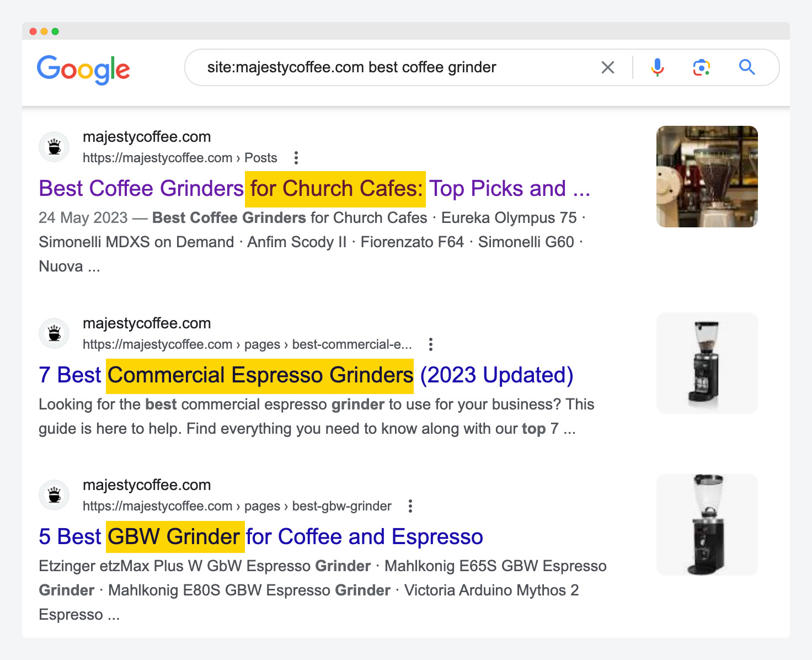Open the 7 Best Commercial Espresso Grinders article
Screen dimensions: 812x660
(x=306, y=375)
